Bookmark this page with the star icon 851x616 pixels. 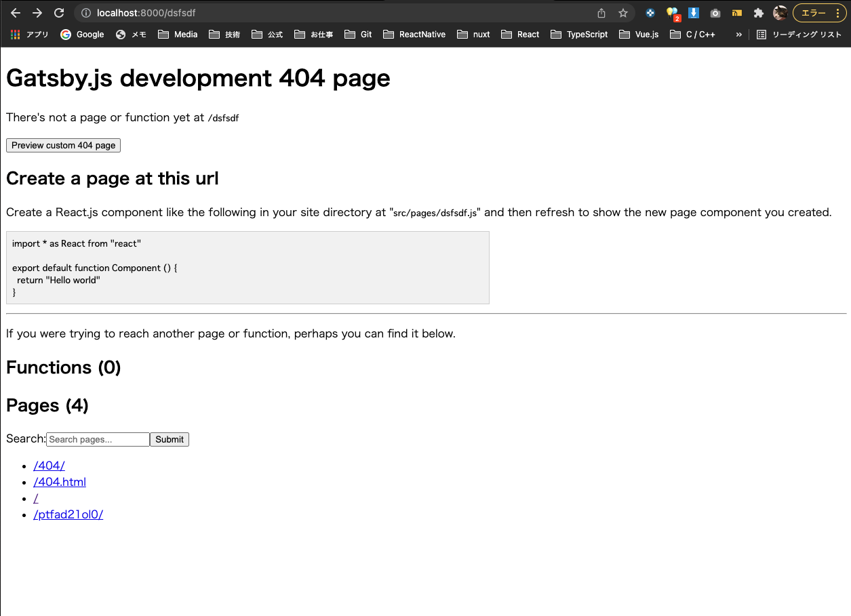click(x=623, y=13)
